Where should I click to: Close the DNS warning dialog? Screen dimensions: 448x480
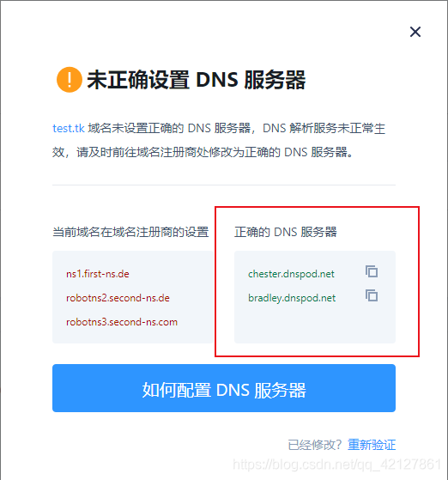(415, 32)
